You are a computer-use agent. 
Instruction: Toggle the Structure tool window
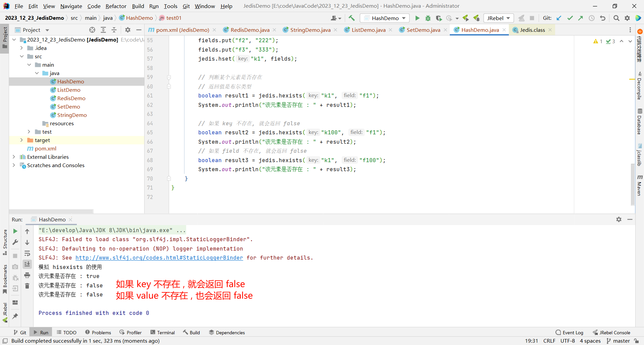tap(5, 242)
